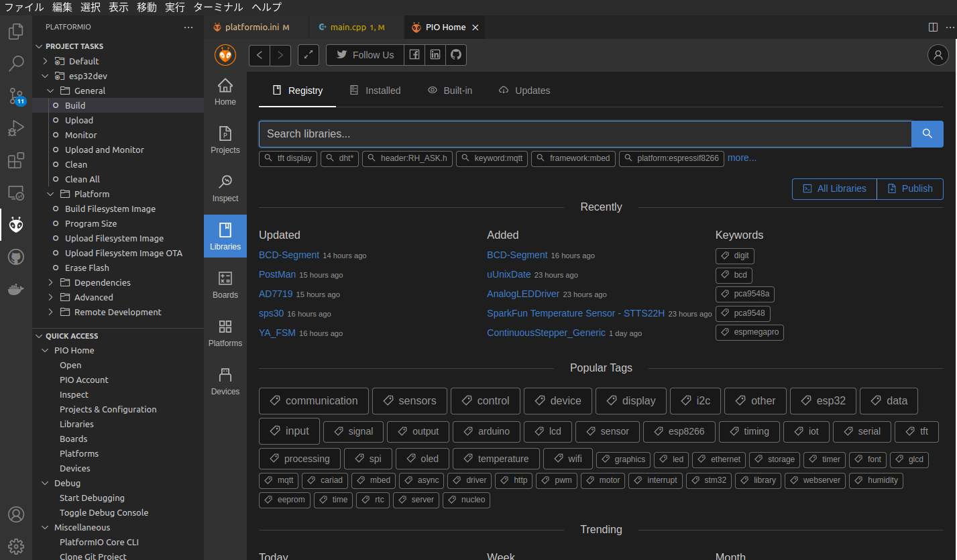Open the Platforms section in PIO sidebar
The image size is (957, 560).
pos(225,334)
